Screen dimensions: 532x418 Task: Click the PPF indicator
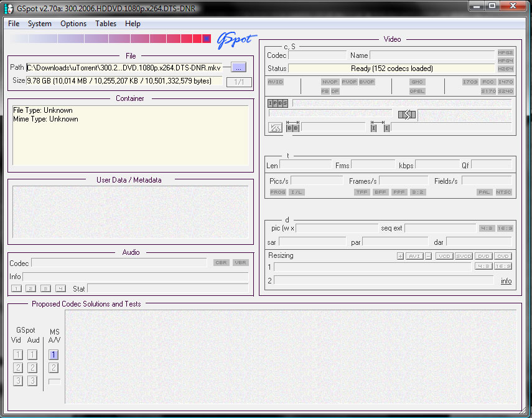[x=399, y=192]
